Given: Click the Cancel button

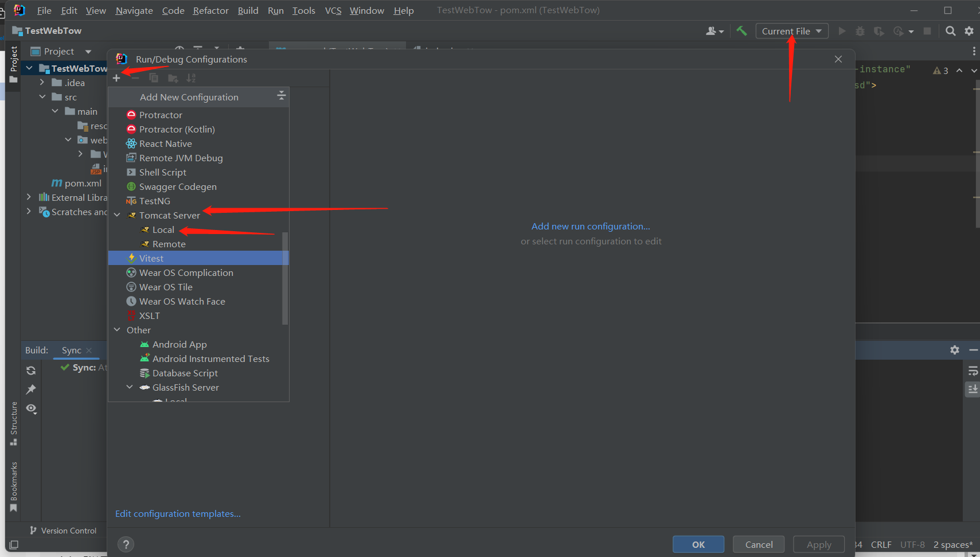Looking at the screenshot, I should 759,544.
